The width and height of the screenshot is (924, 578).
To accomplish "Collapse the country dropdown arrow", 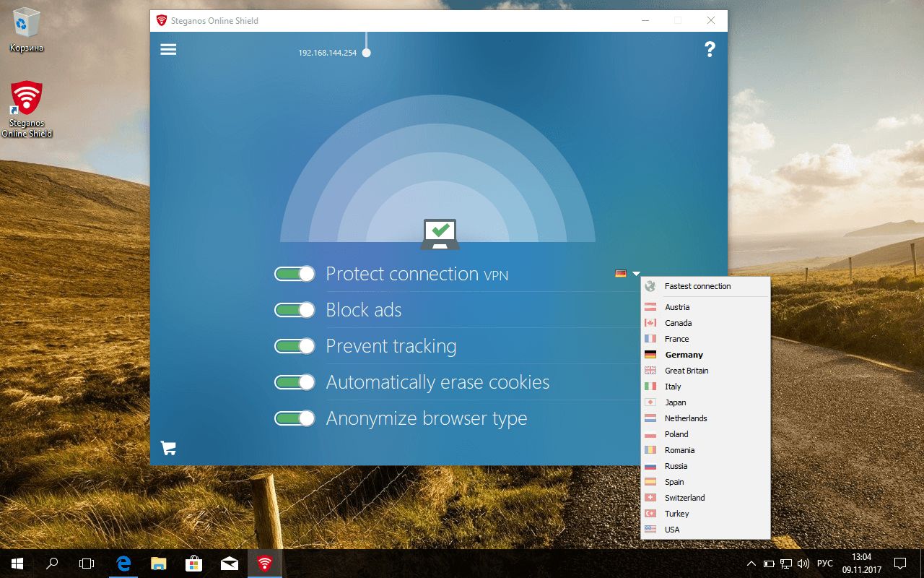I will 636,274.
